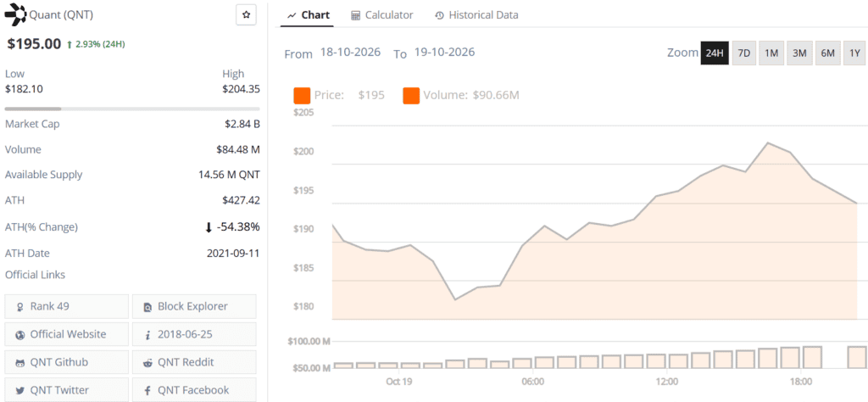Click the $100.00 M volume axis label
Screen dimensions: 868x402
coord(309,341)
